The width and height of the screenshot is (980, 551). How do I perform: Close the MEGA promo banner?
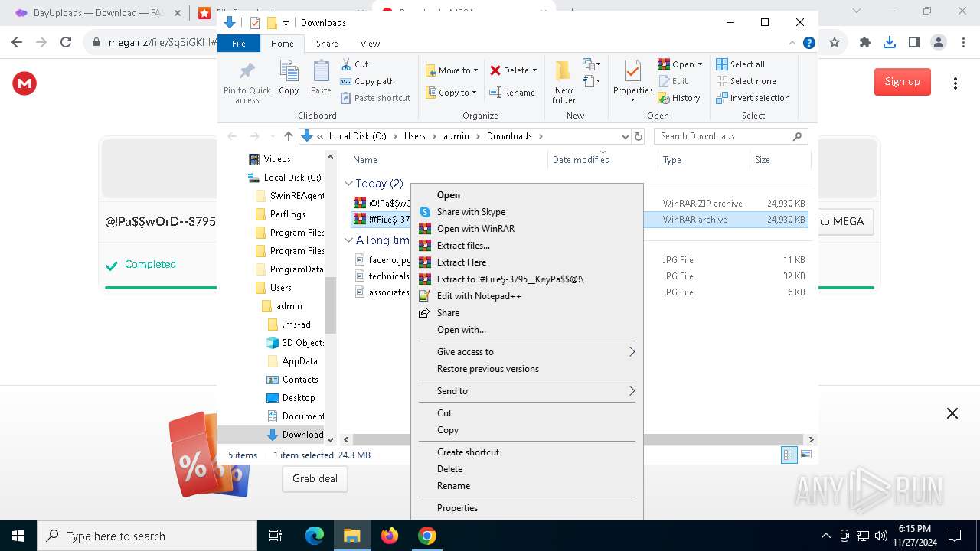pos(952,413)
